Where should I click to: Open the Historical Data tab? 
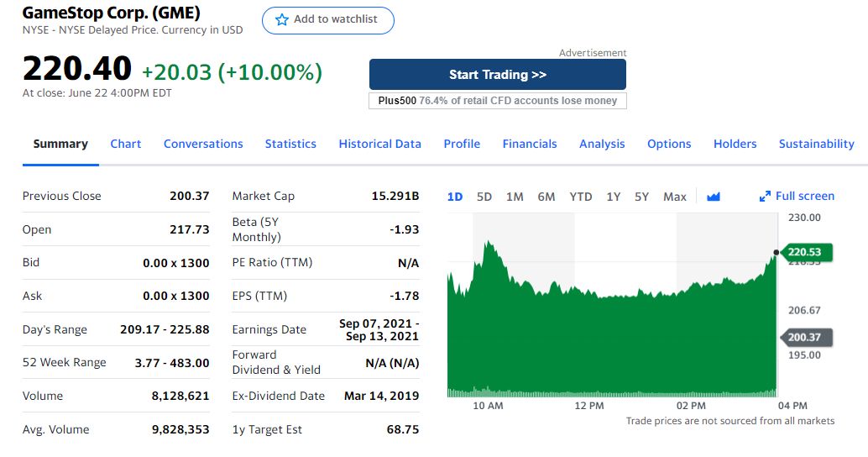pos(379,144)
